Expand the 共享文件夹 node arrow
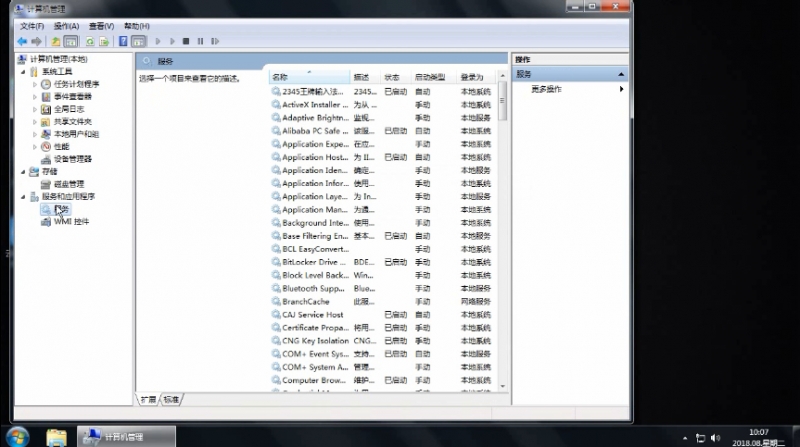This screenshot has width=800, height=447. coord(35,121)
